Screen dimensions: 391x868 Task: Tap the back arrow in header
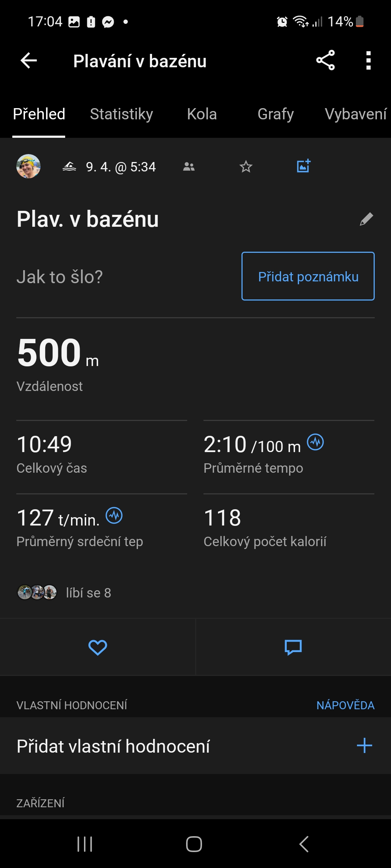[x=29, y=60]
